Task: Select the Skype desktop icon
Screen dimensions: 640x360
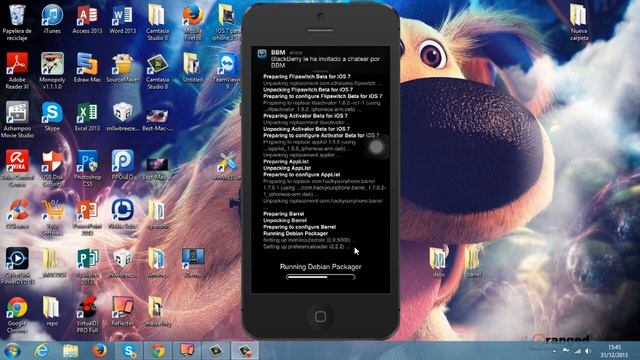Action: [x=52, y=117]
